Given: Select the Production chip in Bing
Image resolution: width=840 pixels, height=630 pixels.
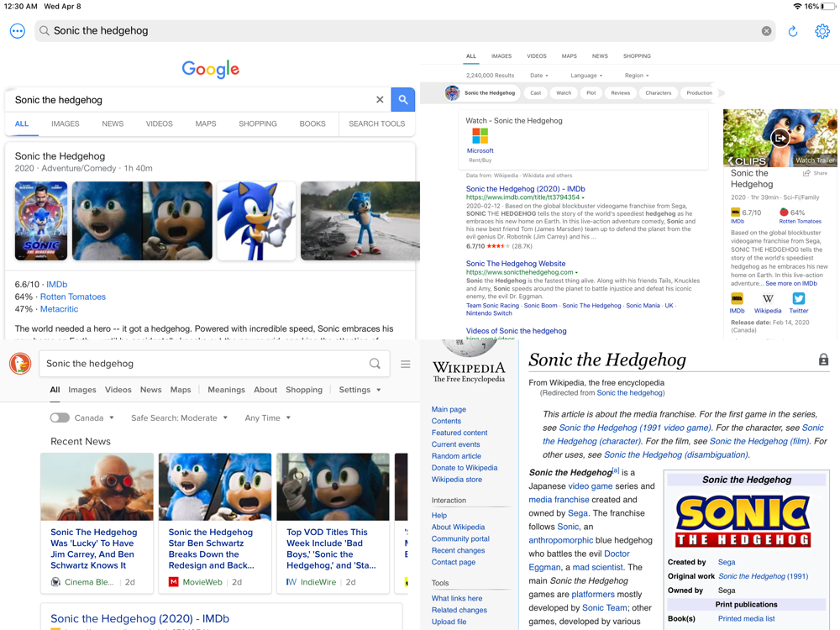Looking at the screenshot, I should (700, 93).
